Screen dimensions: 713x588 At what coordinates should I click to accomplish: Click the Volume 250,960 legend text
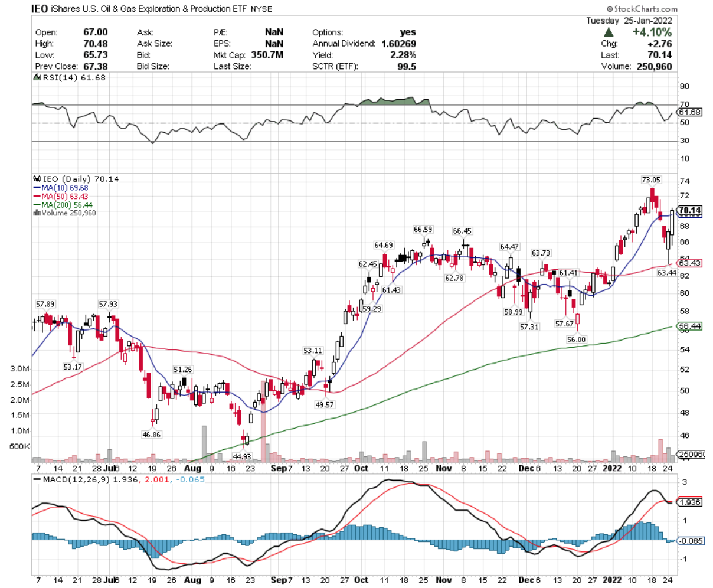pos(69,213)
